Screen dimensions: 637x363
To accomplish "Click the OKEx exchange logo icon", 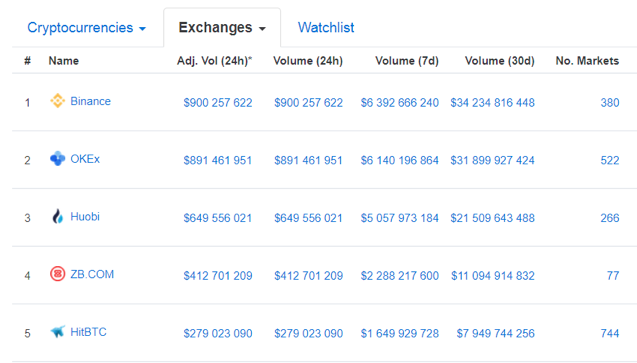I will (x=57, y=158).
